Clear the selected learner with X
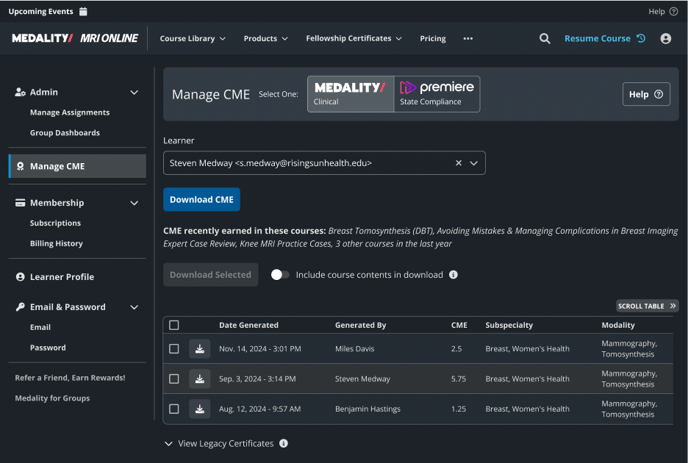The width and height of the screenshot is (688, 463). pyautogui.click(x=459, y=163)
